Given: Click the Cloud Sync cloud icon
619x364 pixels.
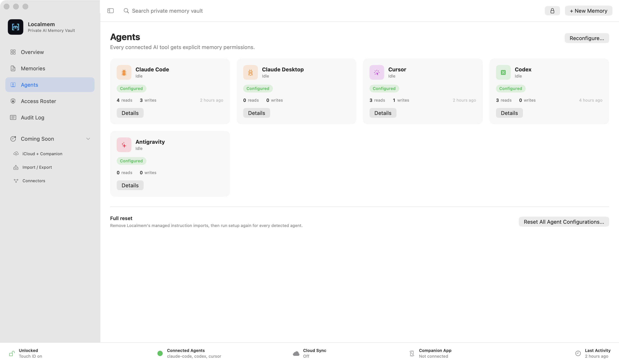Looking at the screenshot, I should coord(296,353).
